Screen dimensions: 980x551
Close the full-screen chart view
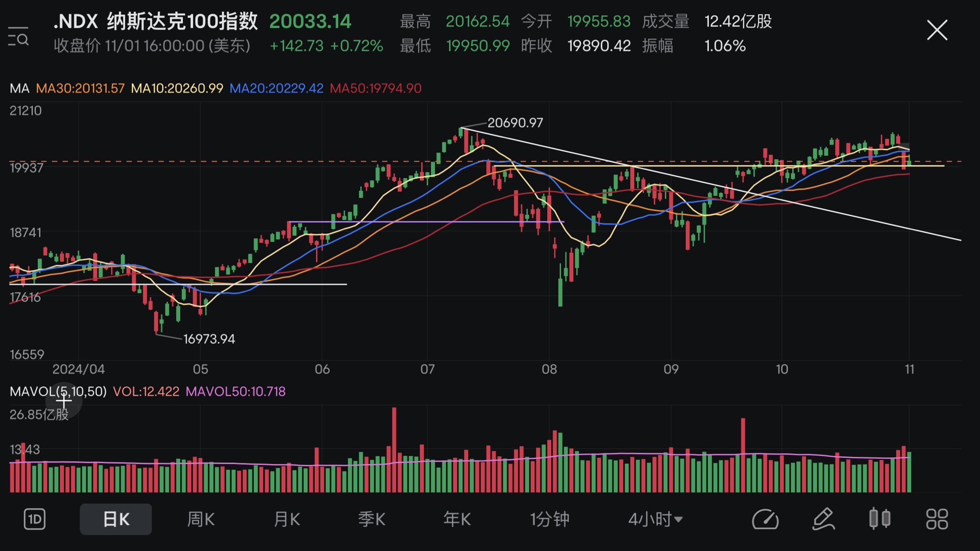[x=937, y=30]
